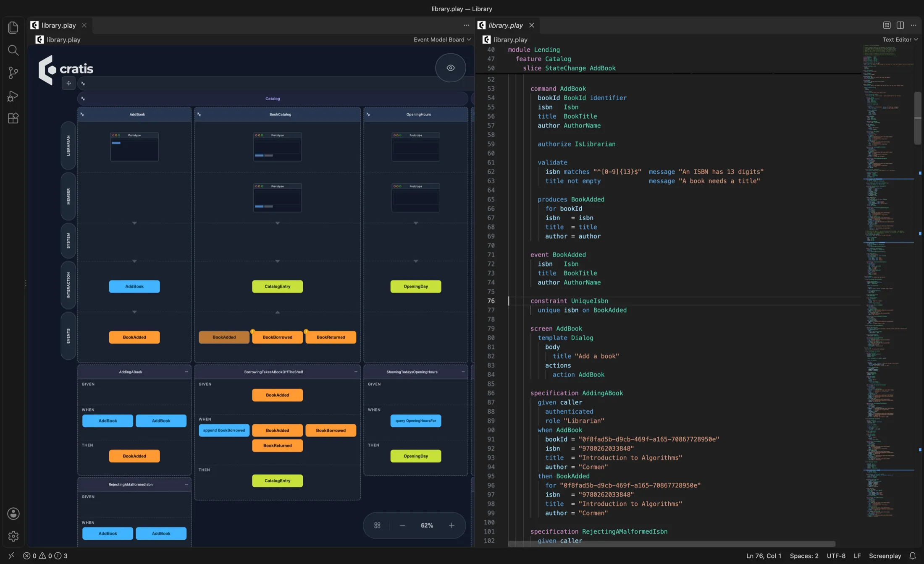Click the BookBorrowed event in EVENTS row

pyautogui.click(x=277, y=337)
